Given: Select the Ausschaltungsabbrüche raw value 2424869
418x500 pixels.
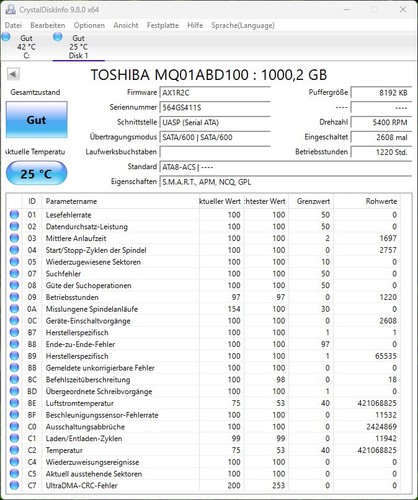Looking at the screenshot, I should click(x=381, y=427).
